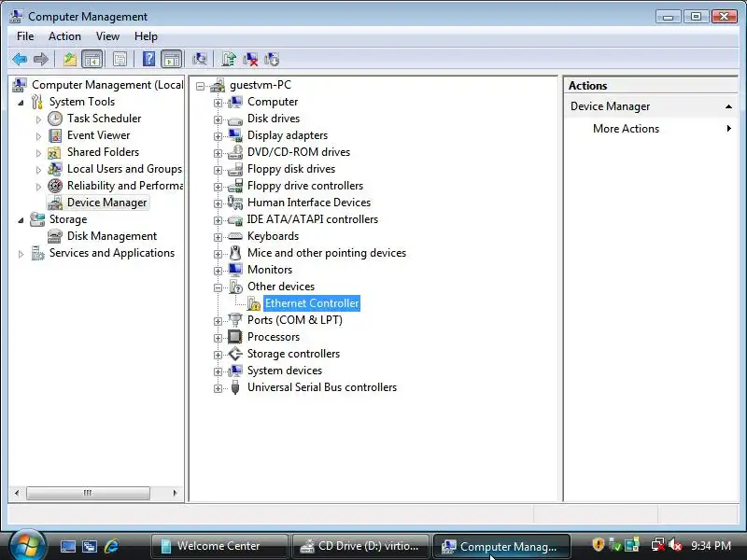This screenshot has width=747, height=560.
Task: Click the guestvm-PC label
Action: (261, 85)
